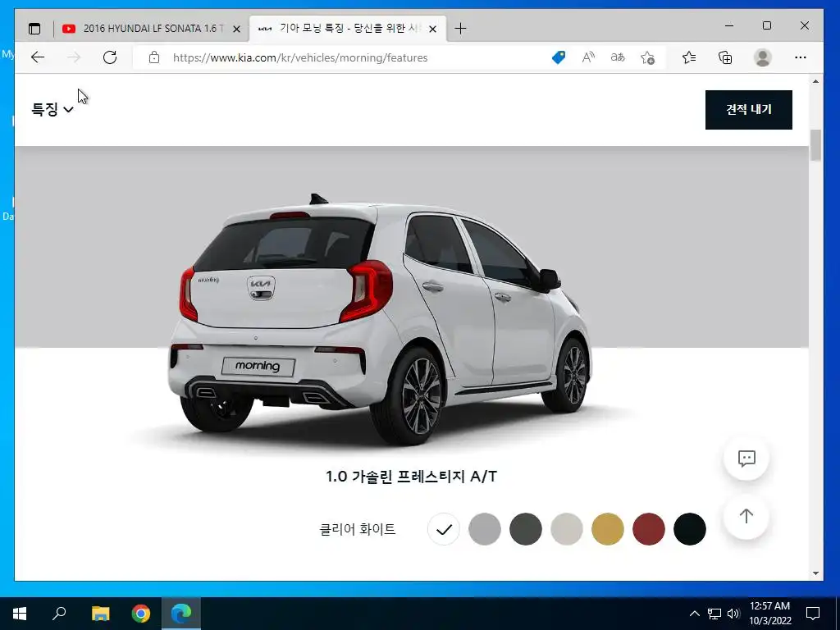The image size is (840, 630).
Task: Select the dark red color swatch
Action: point(649,529)
